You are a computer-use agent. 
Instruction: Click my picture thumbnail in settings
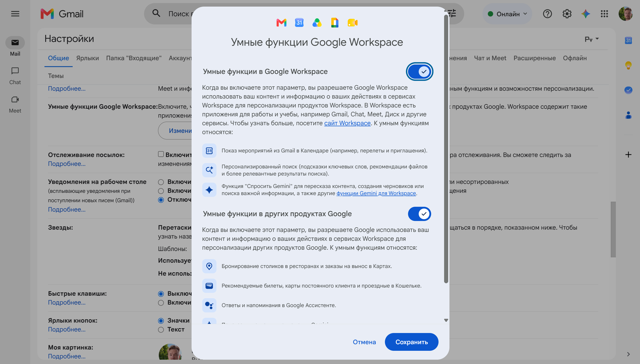point(170,352)
